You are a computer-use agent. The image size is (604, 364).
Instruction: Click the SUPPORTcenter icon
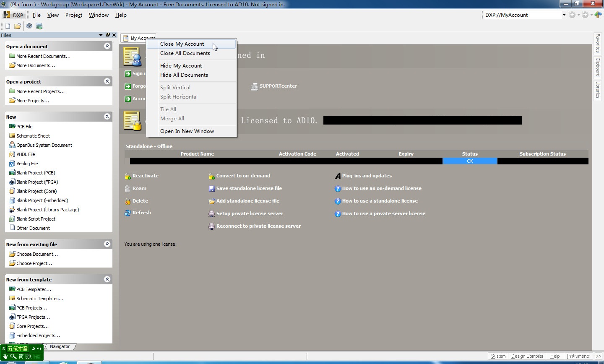pos(254,86)
